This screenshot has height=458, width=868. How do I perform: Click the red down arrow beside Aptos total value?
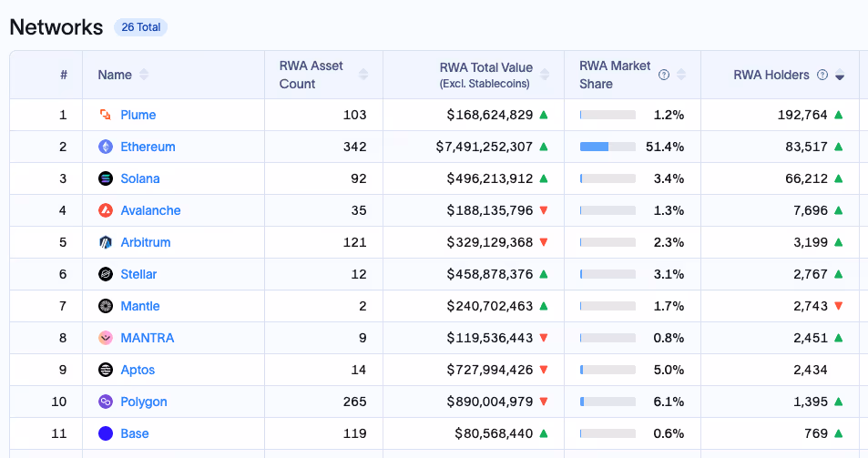pos(544,370)
